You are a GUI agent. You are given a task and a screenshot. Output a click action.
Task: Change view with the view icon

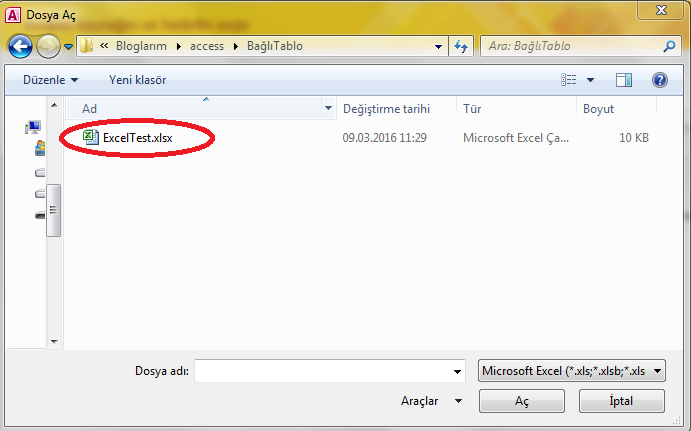568,80
